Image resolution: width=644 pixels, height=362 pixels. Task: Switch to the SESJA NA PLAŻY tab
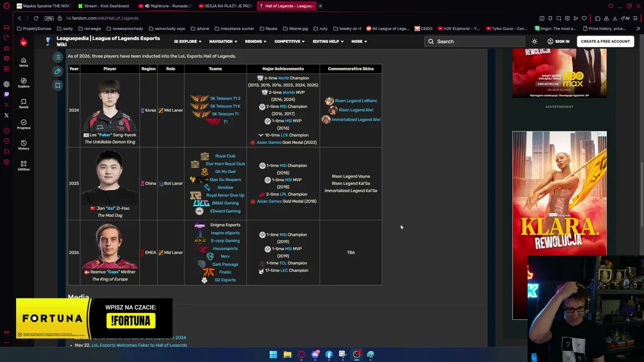tap(225, 6)
